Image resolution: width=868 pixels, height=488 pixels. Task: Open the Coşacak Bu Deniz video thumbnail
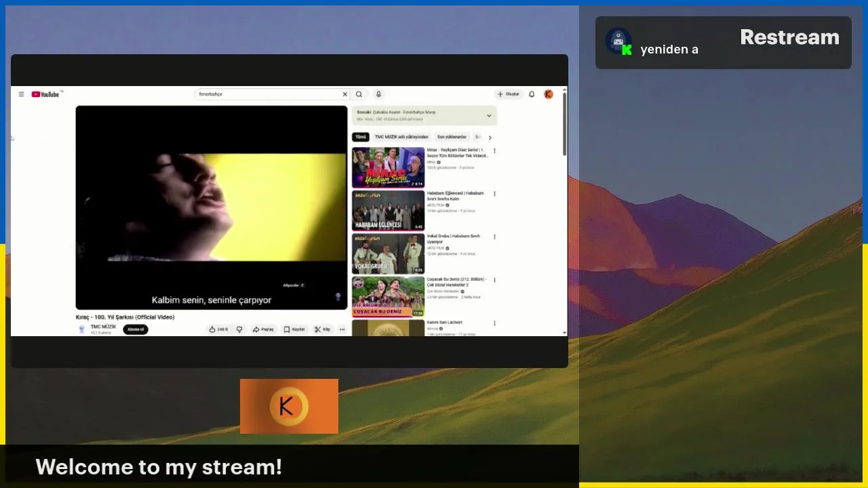(388, 297)
